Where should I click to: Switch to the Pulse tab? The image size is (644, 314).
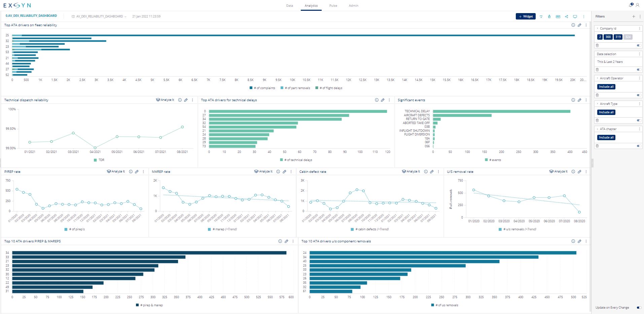point(333,6)
